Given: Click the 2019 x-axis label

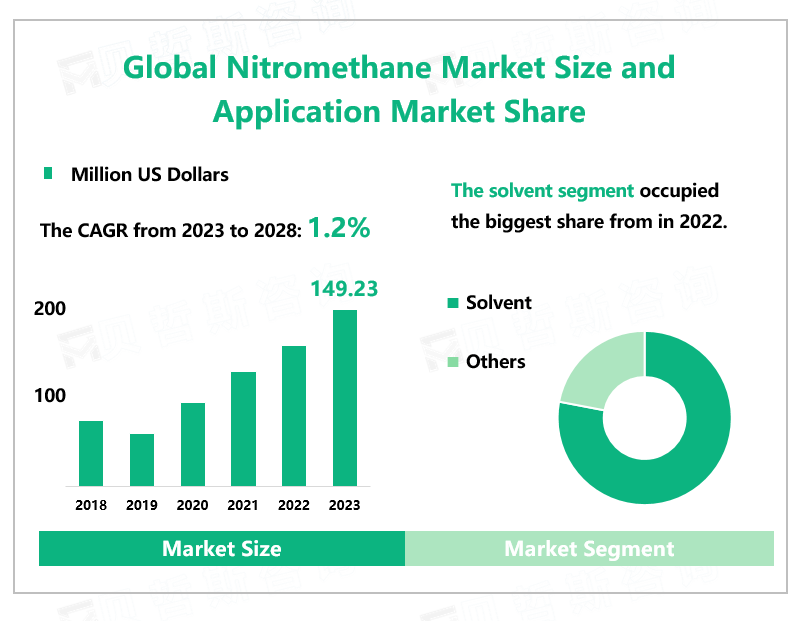Looking at the screenshot, I should [142, 505].
